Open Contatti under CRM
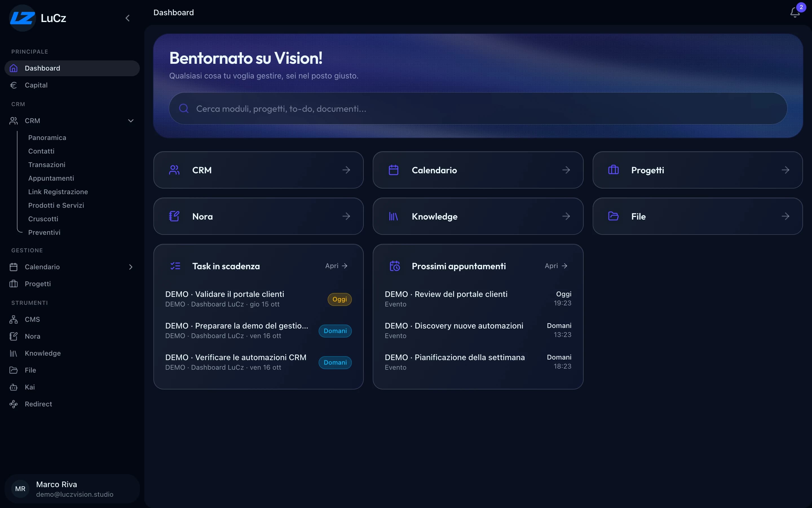This screenshot has width=812, height=508. point(41,151)
